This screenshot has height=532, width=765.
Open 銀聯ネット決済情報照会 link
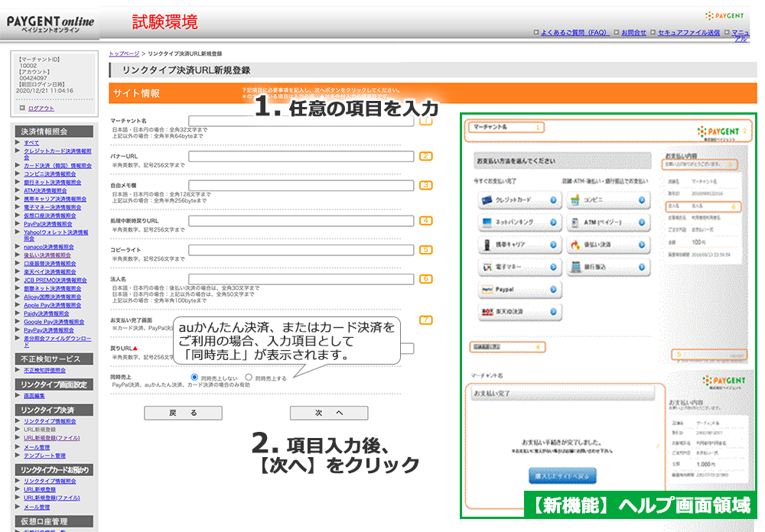(53, 288)
